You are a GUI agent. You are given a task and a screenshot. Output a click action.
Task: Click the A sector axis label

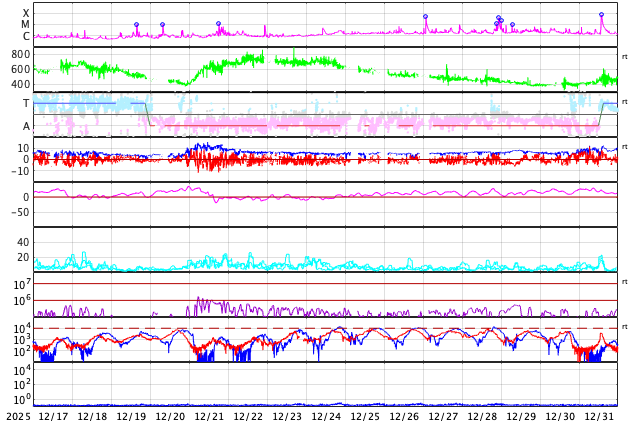(x=26, y=126)
